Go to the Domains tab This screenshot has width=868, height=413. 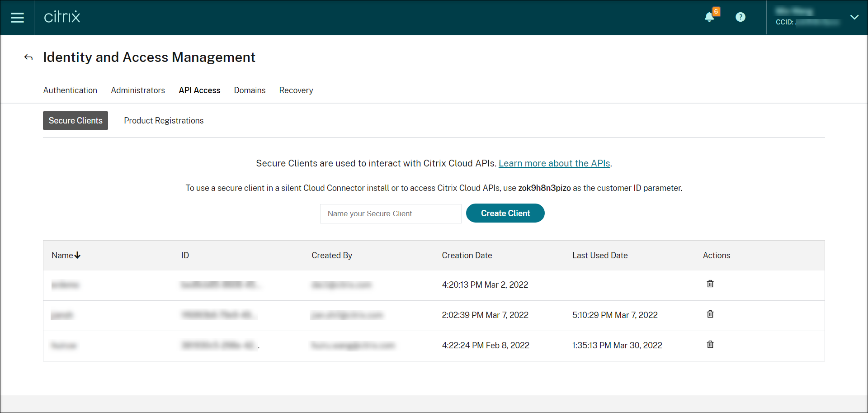click(250, 90)
